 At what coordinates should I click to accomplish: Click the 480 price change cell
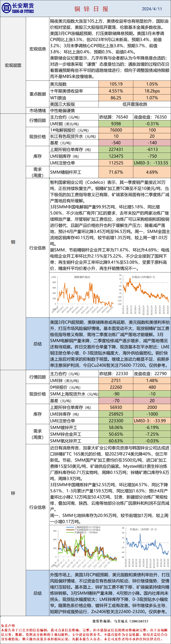tap(152, 387)
